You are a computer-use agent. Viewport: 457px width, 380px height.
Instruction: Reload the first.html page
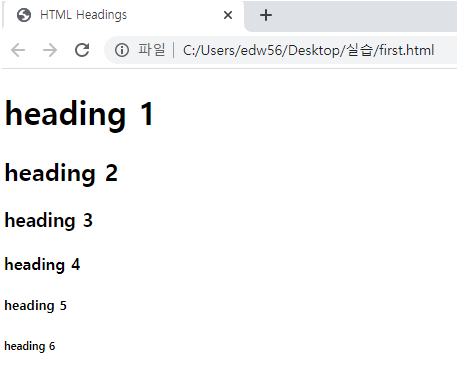click(82, 50)
